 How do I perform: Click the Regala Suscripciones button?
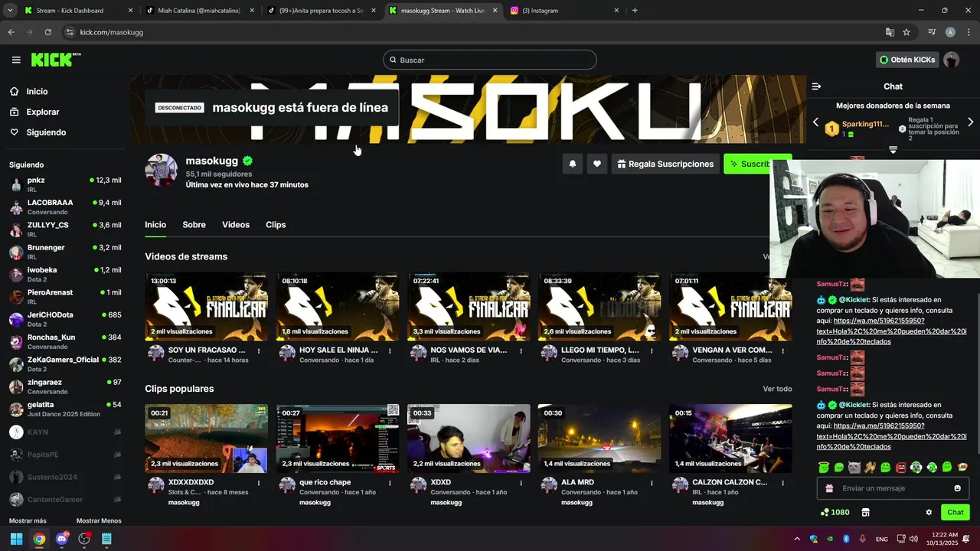[x=665, y=164]
